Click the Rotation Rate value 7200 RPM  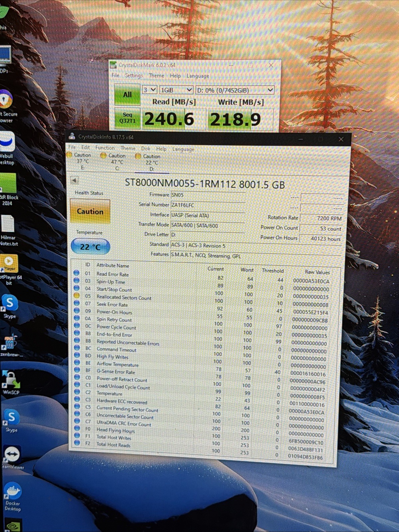[321, 218]
